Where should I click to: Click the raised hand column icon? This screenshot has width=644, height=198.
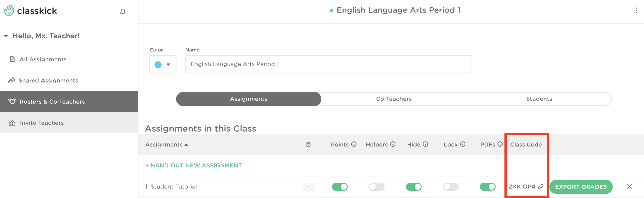308,145
